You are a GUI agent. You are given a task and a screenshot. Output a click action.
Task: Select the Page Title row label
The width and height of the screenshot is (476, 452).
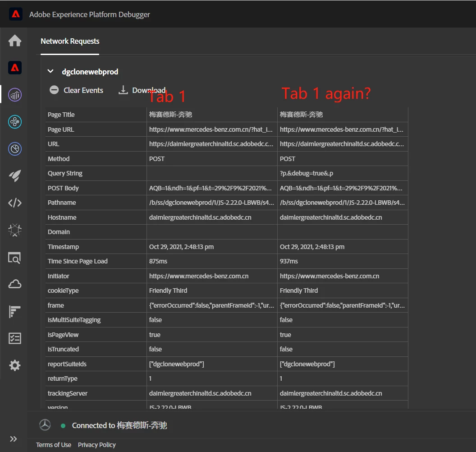(x=61, y=115)
